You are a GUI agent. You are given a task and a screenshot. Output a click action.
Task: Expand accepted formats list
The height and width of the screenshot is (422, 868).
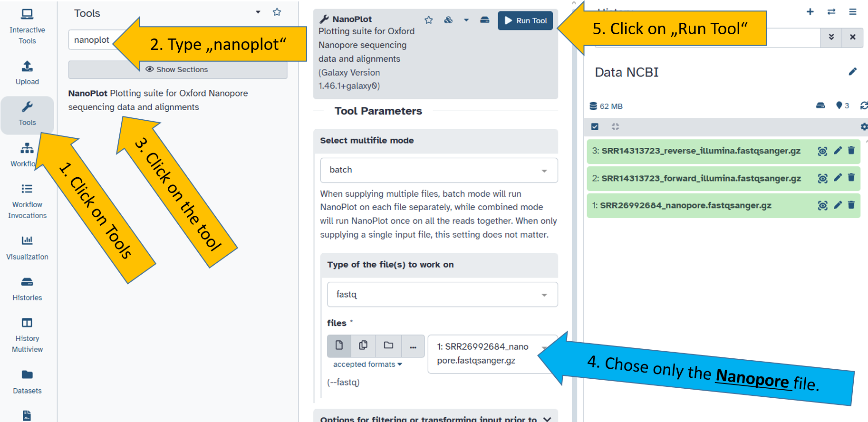point(367,364)
